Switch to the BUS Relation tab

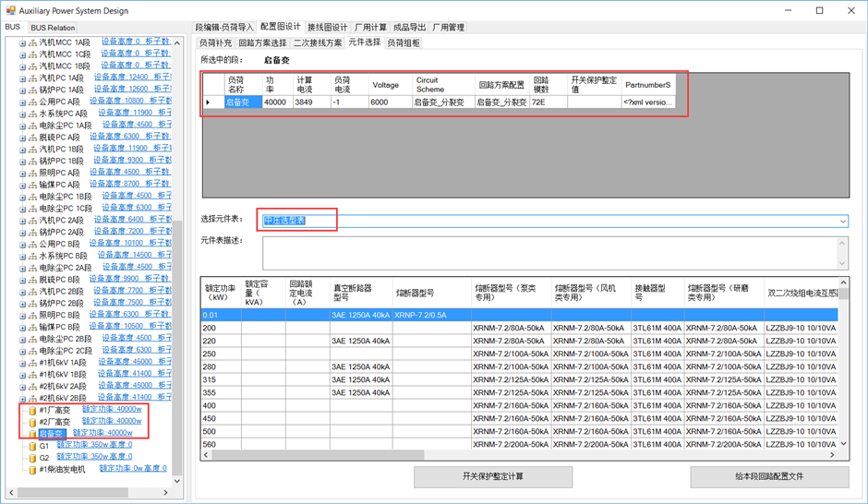click(x=53, y=29)
